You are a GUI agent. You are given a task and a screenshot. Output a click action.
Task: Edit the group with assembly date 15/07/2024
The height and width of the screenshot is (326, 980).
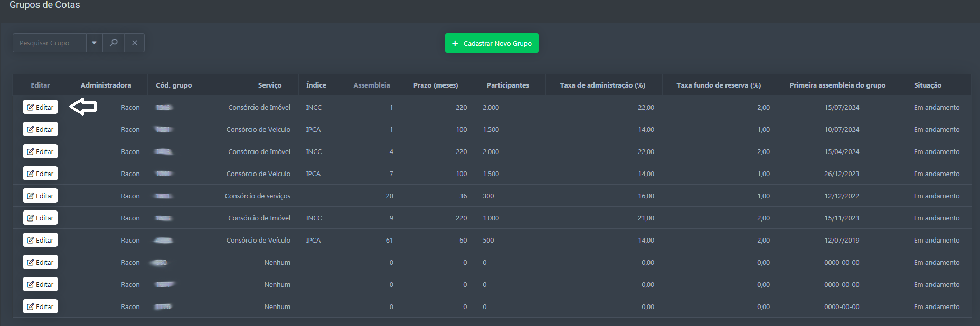[40, 107]
